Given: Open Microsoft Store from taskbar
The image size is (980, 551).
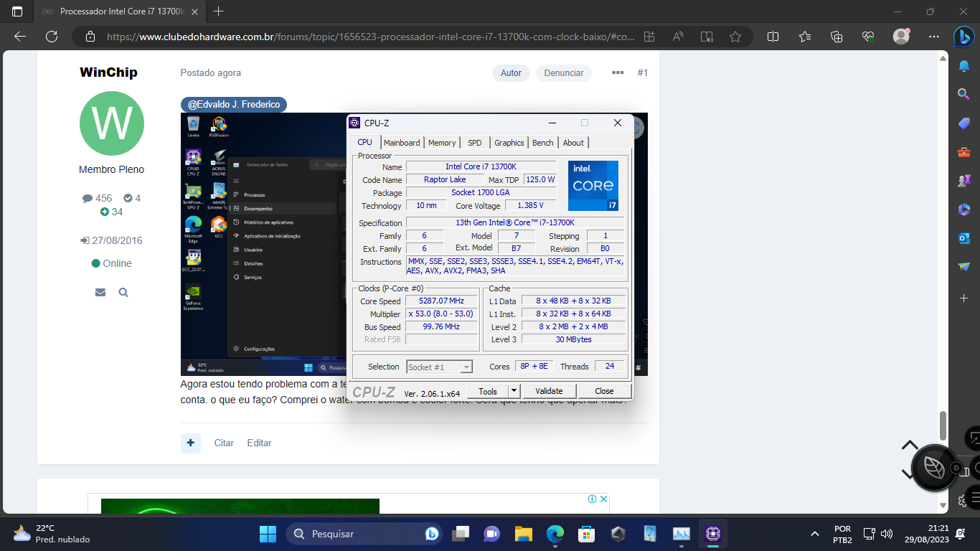Looking at the screenshot, I should coord(587,534).
